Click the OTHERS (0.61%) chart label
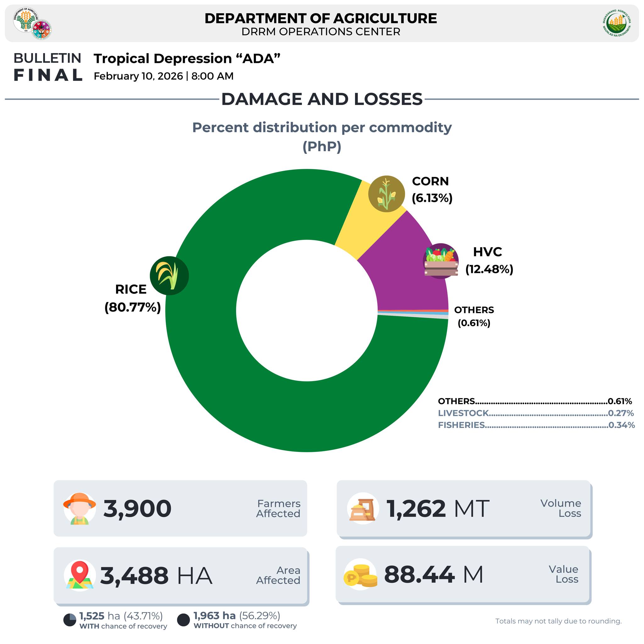 (x=474, y=316)
